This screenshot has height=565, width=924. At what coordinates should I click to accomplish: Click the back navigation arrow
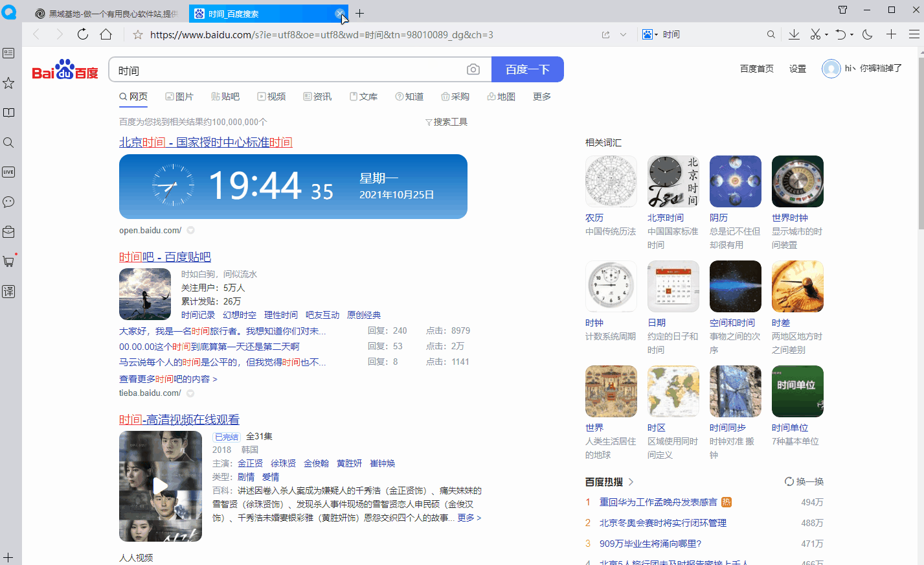click(x=36, y=34)
